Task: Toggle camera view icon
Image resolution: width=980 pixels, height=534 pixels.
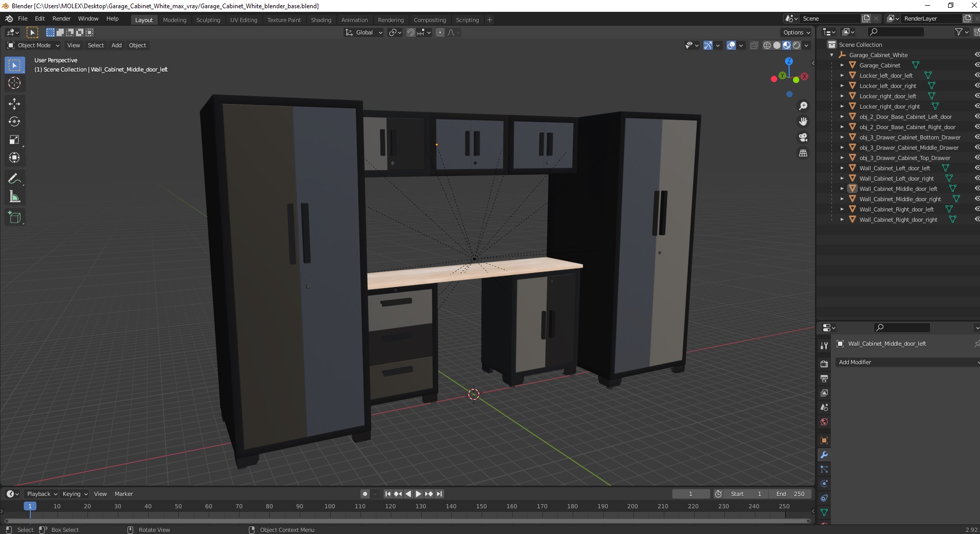Action: tap(803, 137)
